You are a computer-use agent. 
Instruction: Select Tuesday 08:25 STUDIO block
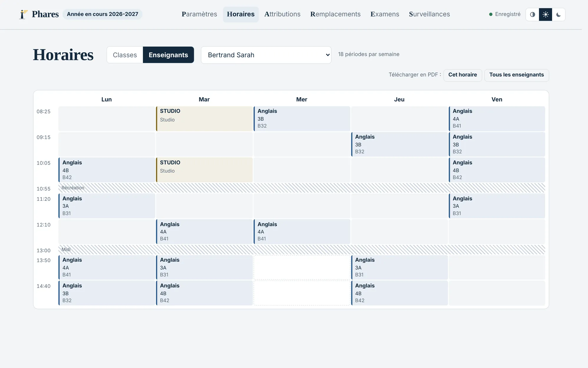coord(204,119)
